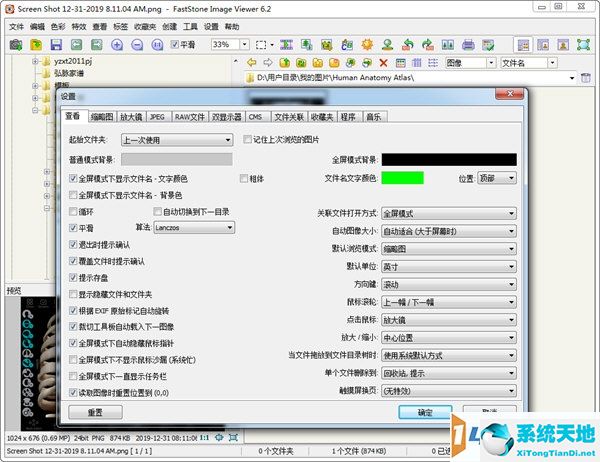Click the folder path address field
Viewport: 600px width, 462px height.
coord(410,78)
